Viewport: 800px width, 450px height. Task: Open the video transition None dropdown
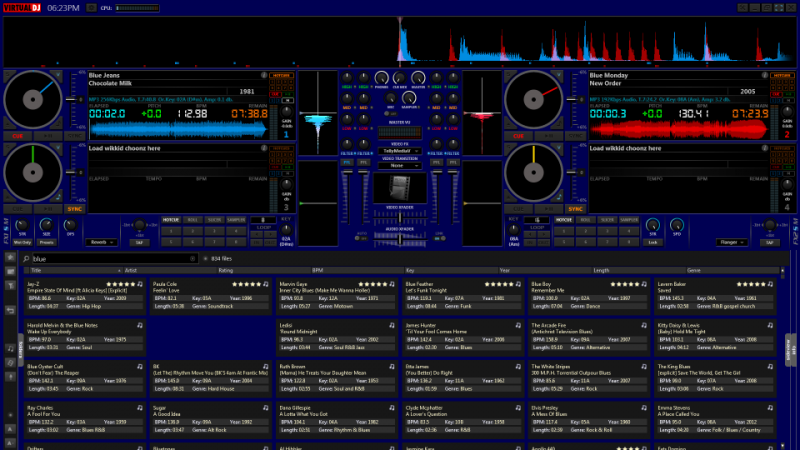399,166
